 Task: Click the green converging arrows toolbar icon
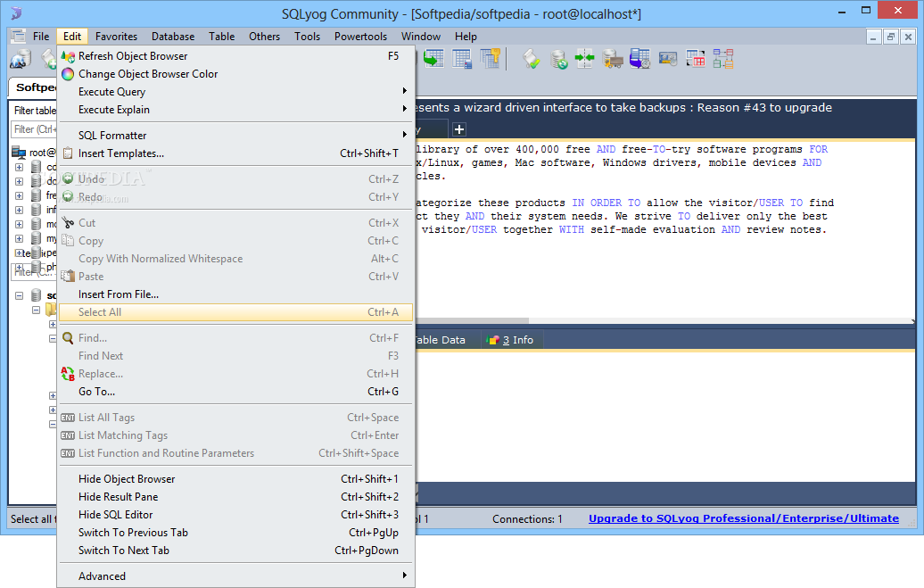coord(584,59)
